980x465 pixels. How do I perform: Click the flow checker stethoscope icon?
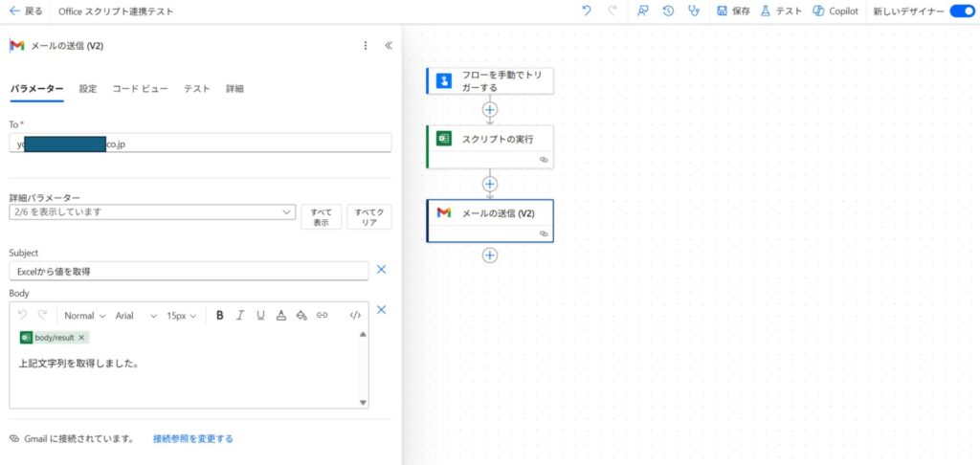click(x=694, y=11)
